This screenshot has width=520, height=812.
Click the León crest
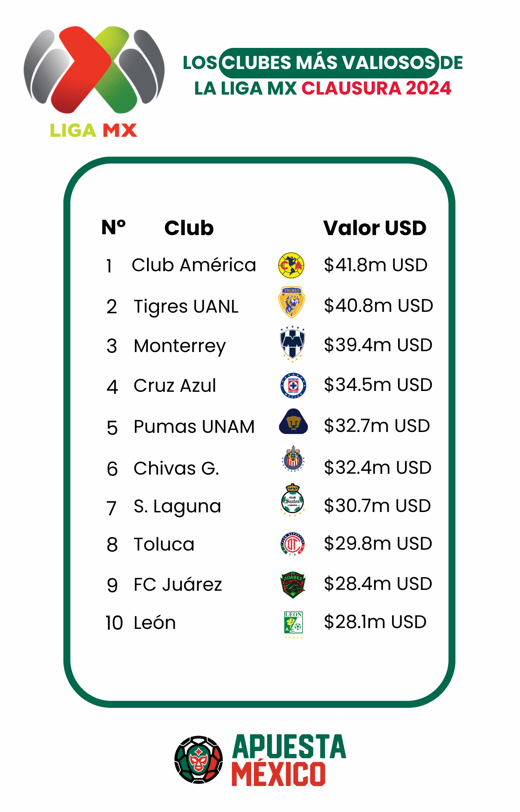293,625
